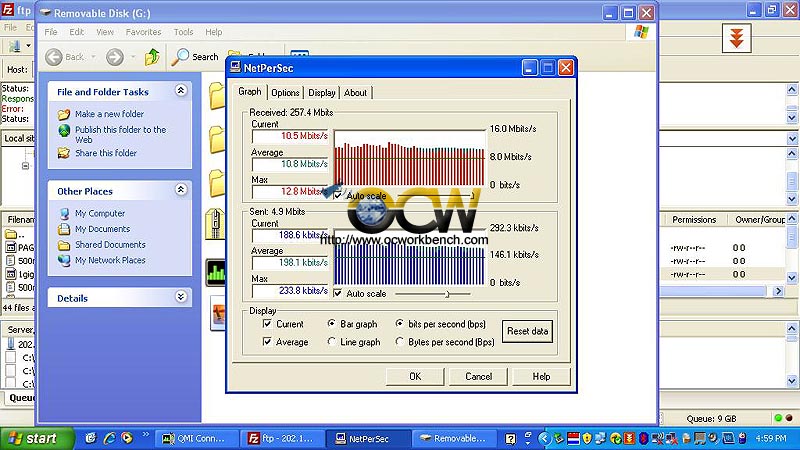Open Shared Documents from Other Places
The width and height of the screenshot is (800, 450).
click(110, 245)
